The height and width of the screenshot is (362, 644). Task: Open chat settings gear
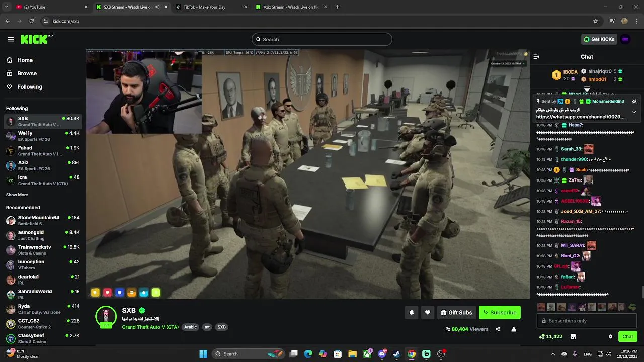pos(610,336)
